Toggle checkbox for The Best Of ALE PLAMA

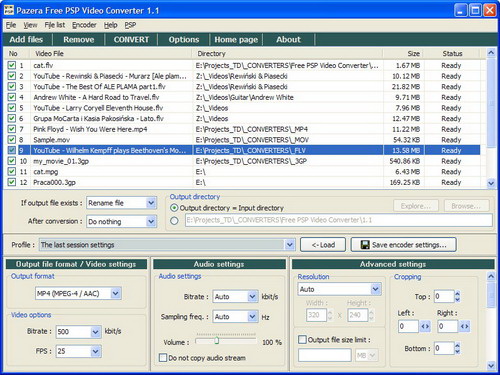pos(12,86)
